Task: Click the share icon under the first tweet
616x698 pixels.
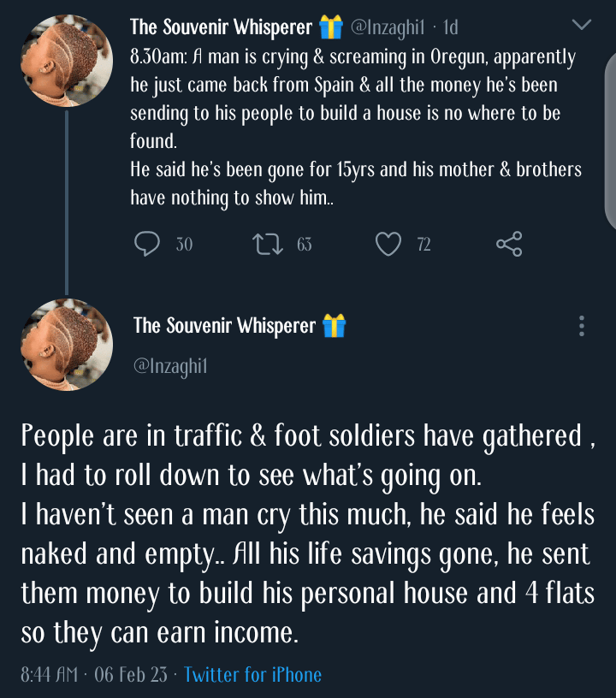Action: (x=509, y=245)
